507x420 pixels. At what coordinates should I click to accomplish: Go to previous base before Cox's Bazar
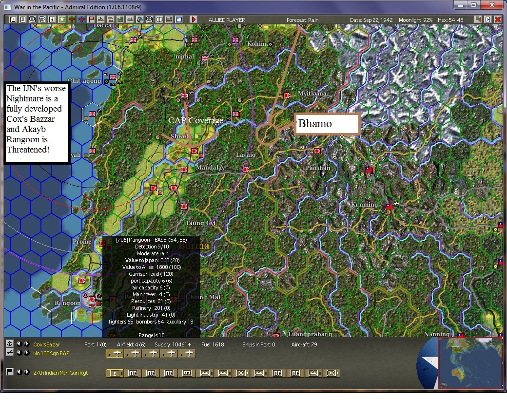point(19,344)
